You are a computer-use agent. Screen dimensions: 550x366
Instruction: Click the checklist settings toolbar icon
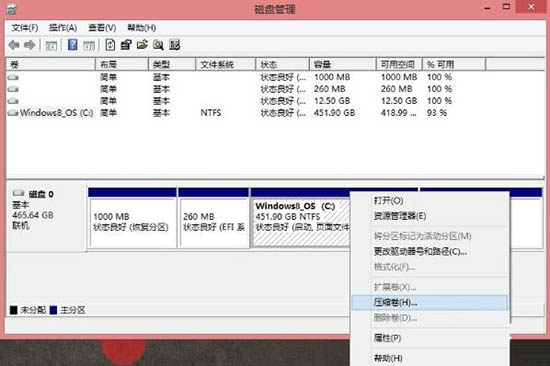175,45
